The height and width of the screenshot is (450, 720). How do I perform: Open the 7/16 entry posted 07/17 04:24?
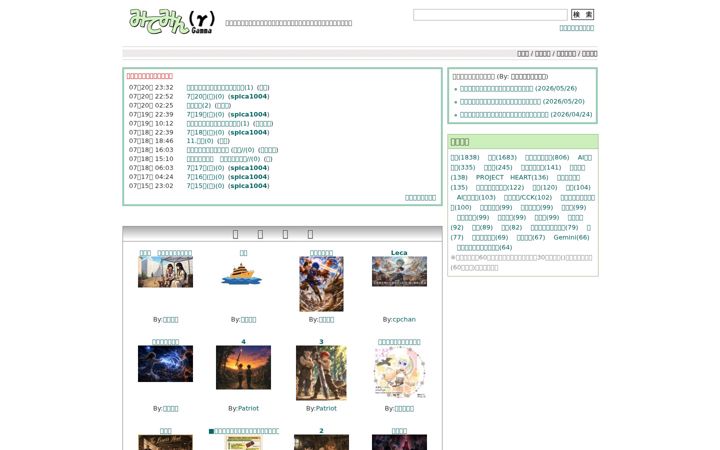205,177
